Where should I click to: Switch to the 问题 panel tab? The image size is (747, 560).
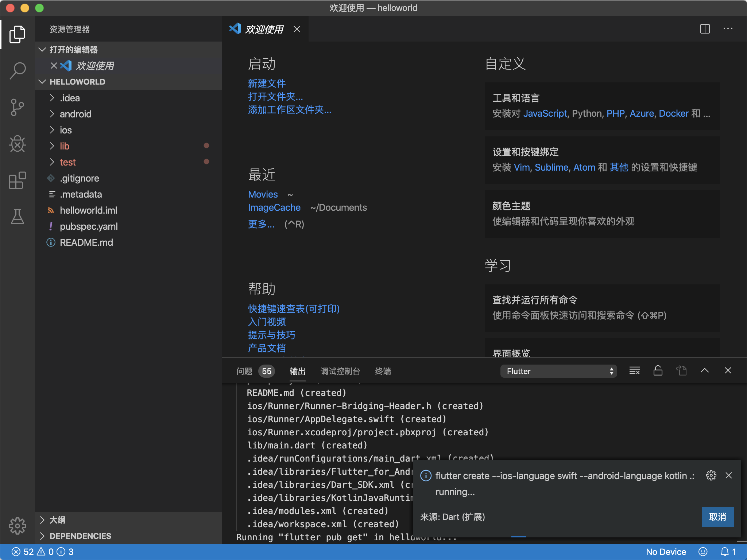(x=244, y=371)
